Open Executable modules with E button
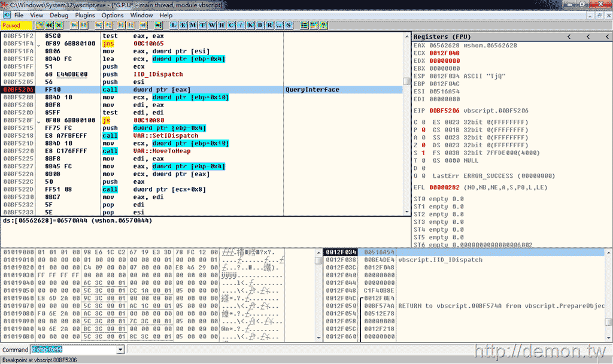Image resolution: width=613 pixels, height=364 pixels. coord(183,25)
